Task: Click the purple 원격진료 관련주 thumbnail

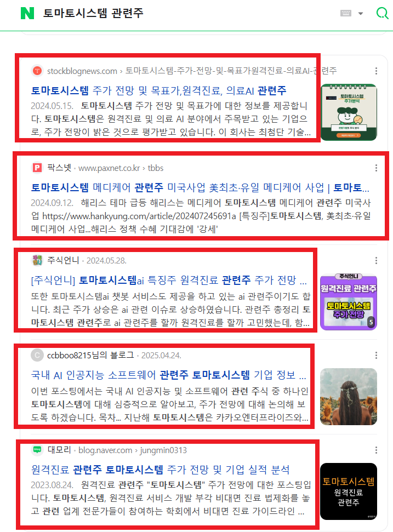Action: point(349,302)
